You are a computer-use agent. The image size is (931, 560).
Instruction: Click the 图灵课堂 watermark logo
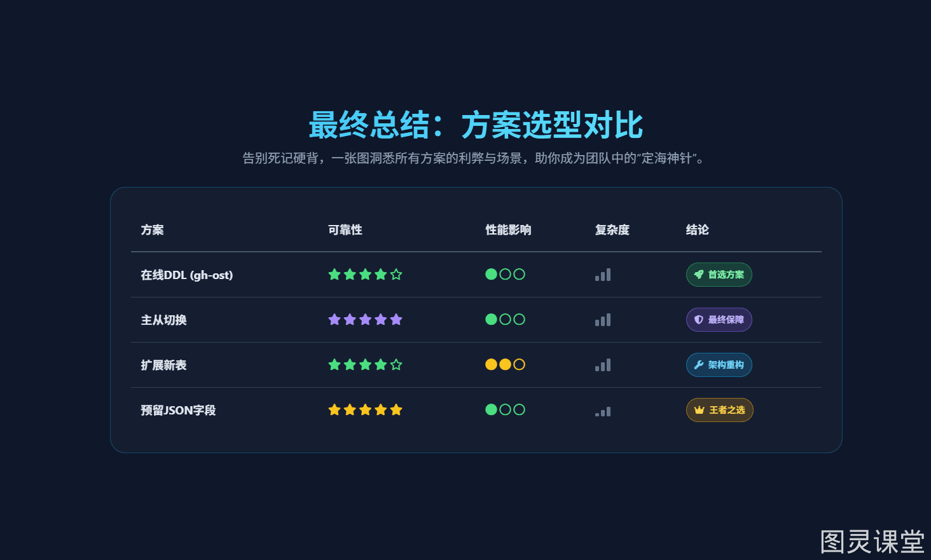(x=872, y=542)
